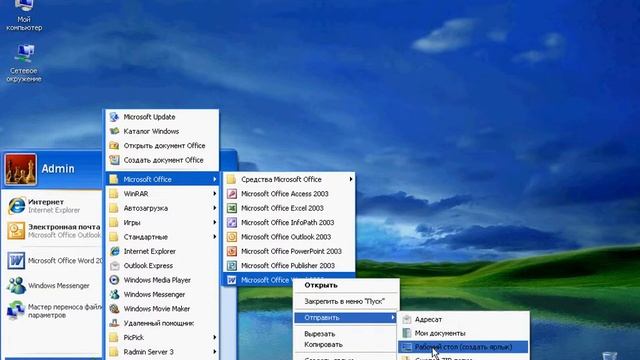Choose Закрепить в меню "Пуск"

(346, 301)
